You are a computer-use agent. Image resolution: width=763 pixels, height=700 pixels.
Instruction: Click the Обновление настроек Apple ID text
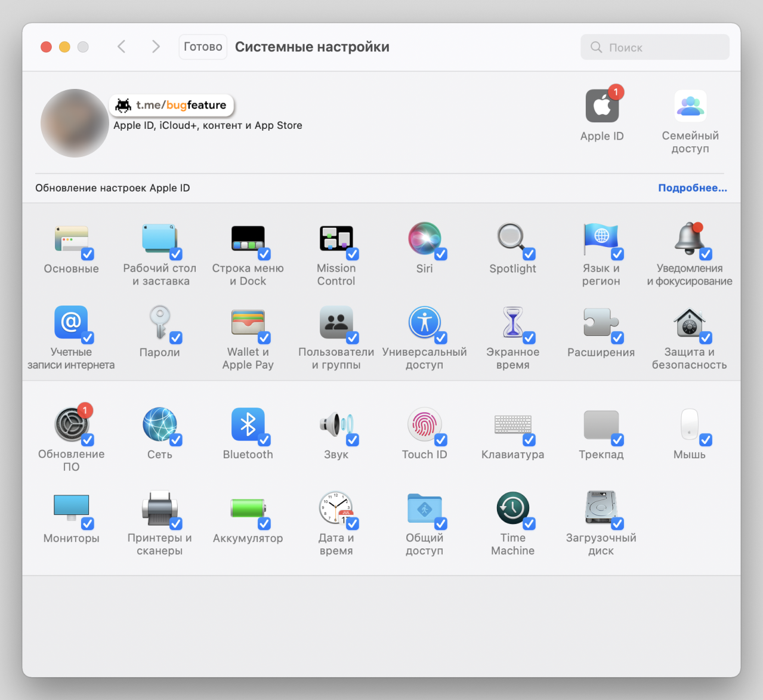(x=113, y=188)
